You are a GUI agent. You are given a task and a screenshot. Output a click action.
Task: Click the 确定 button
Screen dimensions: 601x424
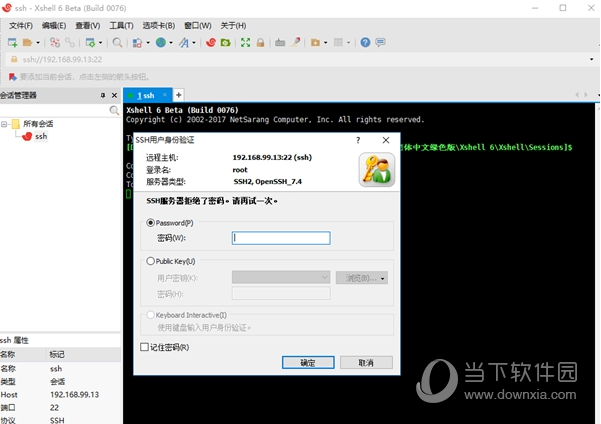308,363
